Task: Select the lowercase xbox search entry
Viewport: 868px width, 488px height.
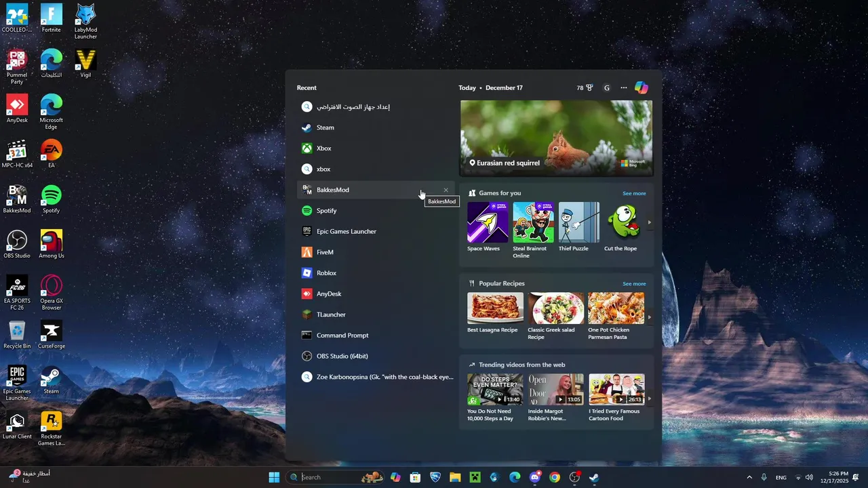Action: click(376, 169)
